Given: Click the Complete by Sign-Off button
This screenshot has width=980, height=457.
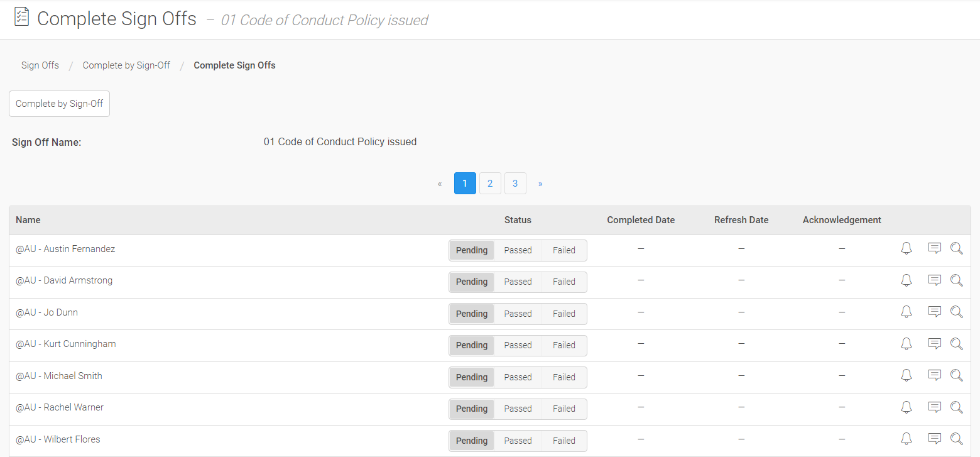Looking at the screenshot, I should [x=59, y=104].
